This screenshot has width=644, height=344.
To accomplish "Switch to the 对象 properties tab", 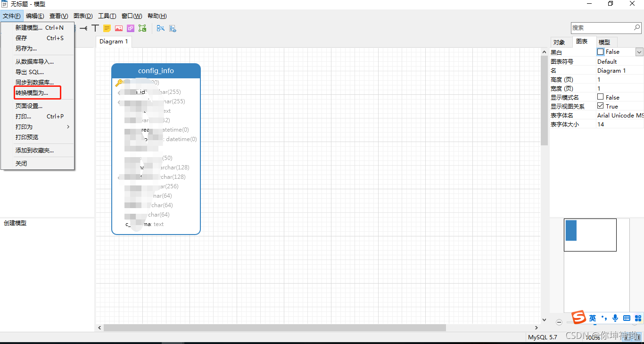I will coord(561,42).
